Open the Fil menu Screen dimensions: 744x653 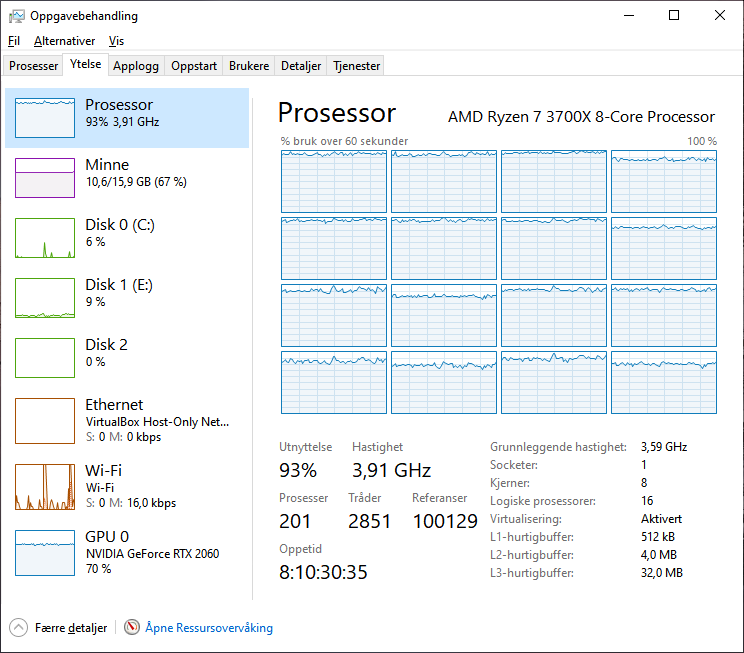[x=14, y=41]
